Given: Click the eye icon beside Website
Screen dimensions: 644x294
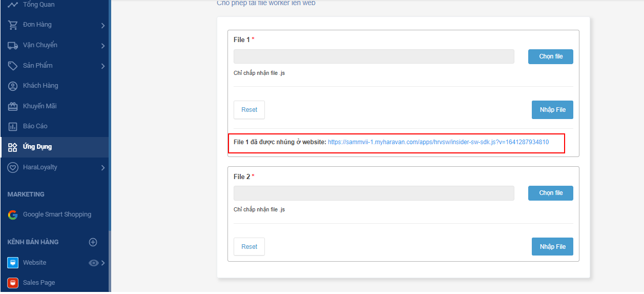Looking at the screenshot, I should point(93,263).
